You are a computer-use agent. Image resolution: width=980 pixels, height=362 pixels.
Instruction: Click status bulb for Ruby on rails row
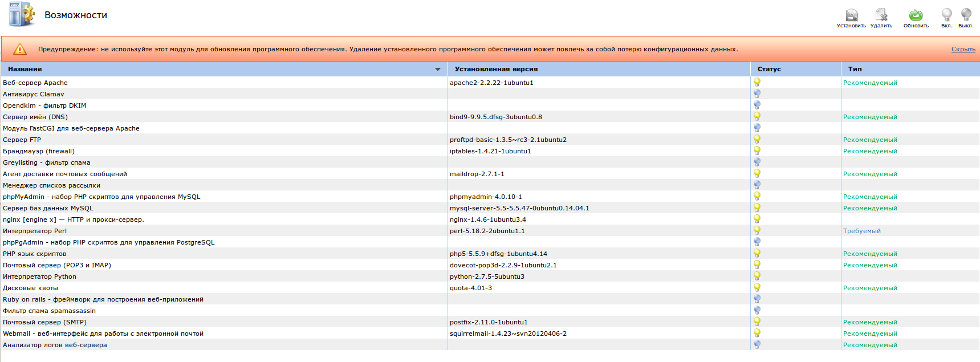point(757,299)
